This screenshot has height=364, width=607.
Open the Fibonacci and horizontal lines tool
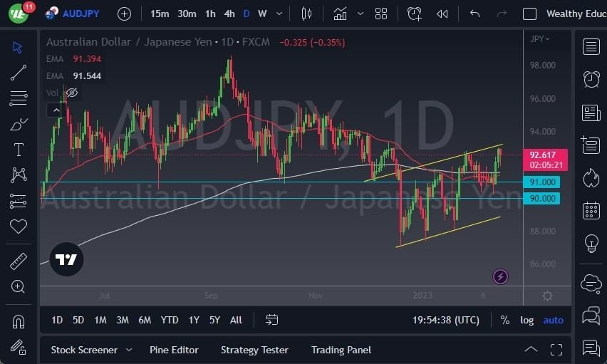19,98
